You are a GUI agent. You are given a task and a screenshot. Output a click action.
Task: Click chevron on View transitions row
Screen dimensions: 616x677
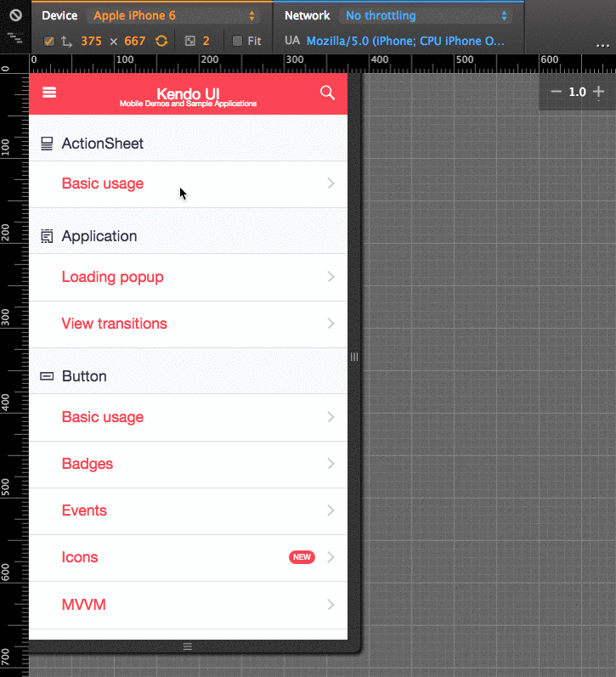pos(331,324)
